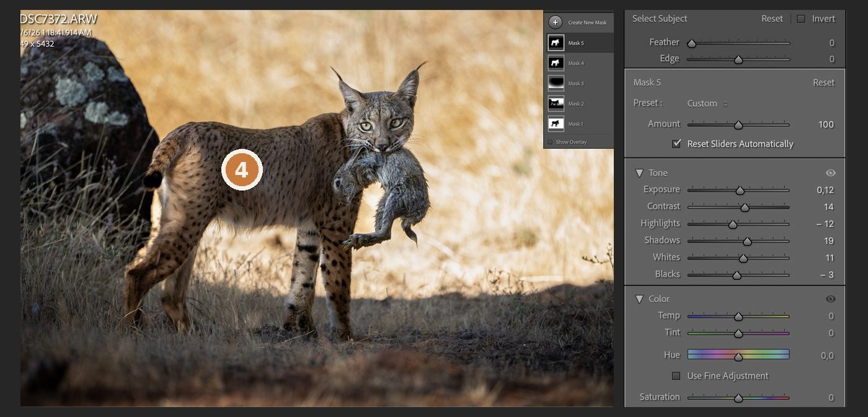The height and width of the screenshot is (417, 868).
Task: Select the Mask 5 thumbnail
Action: coord(556,43)
